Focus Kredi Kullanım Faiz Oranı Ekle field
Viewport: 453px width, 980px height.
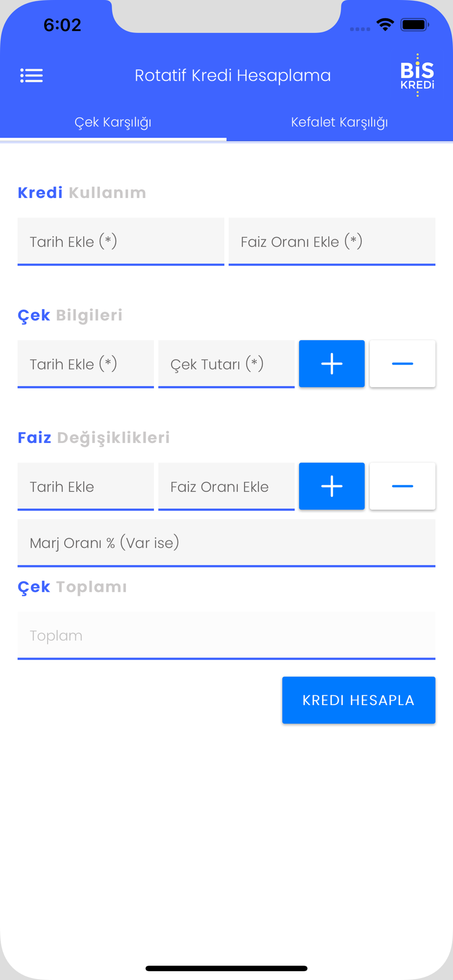[x=332, y=242]
